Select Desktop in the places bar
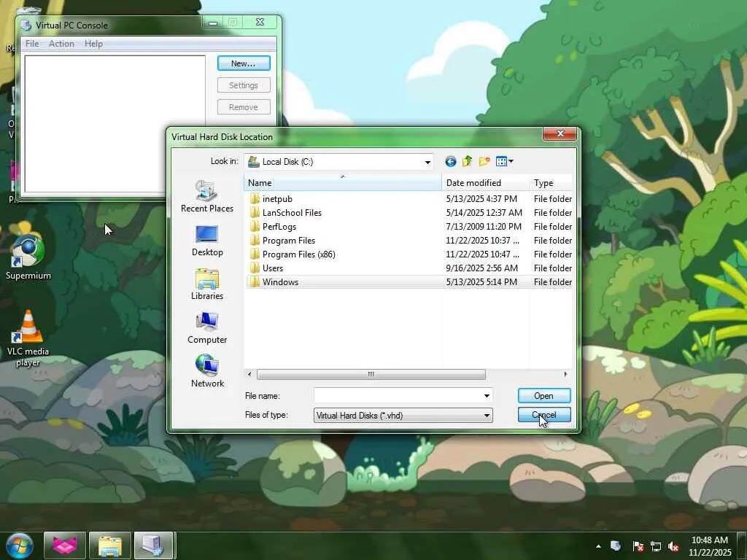The width and height of the screenshot is (747, 560). (207, 241)
